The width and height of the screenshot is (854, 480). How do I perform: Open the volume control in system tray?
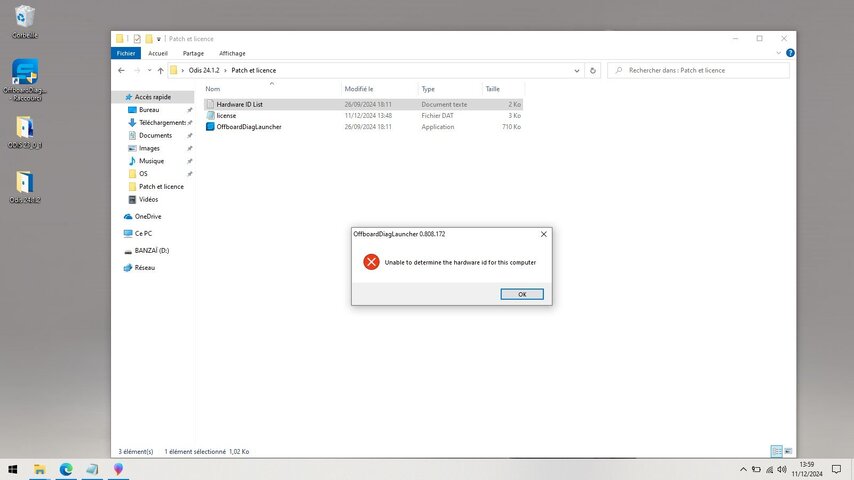coord(782,469)
